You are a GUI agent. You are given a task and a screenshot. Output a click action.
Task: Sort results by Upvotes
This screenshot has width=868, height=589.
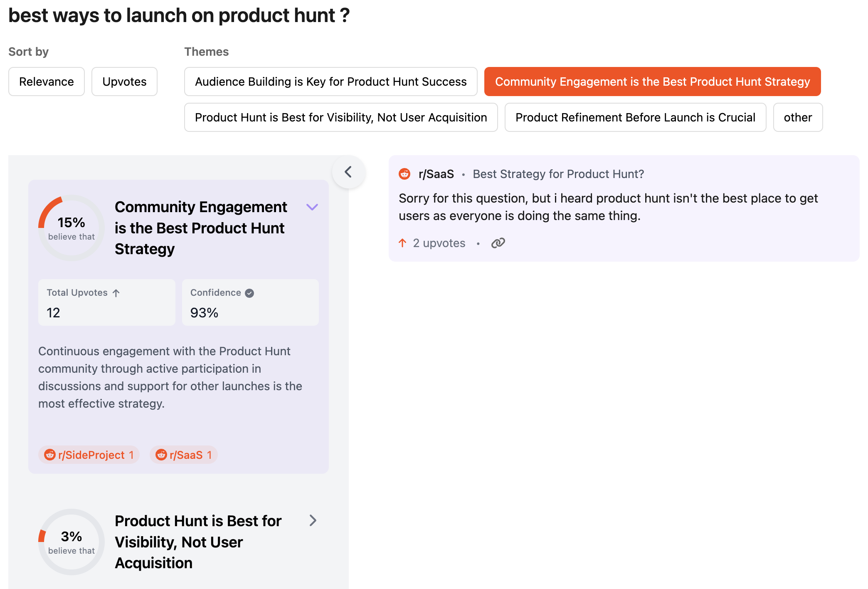(x=124, y=82)
